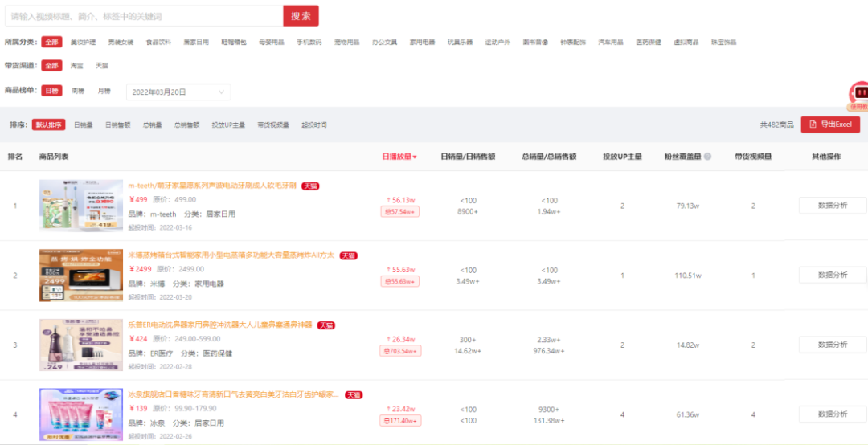Select 全部 in 带货渠道 filter

click(51, 65)
